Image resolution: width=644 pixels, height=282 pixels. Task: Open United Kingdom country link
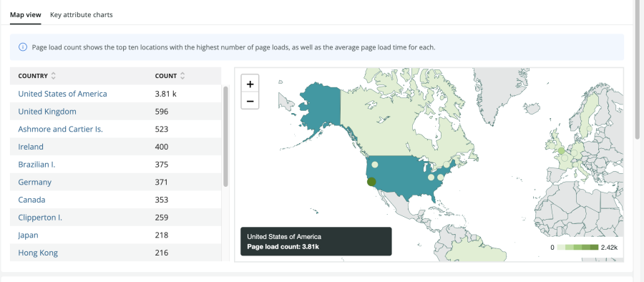pyautogui.click(x=47, y=112)
